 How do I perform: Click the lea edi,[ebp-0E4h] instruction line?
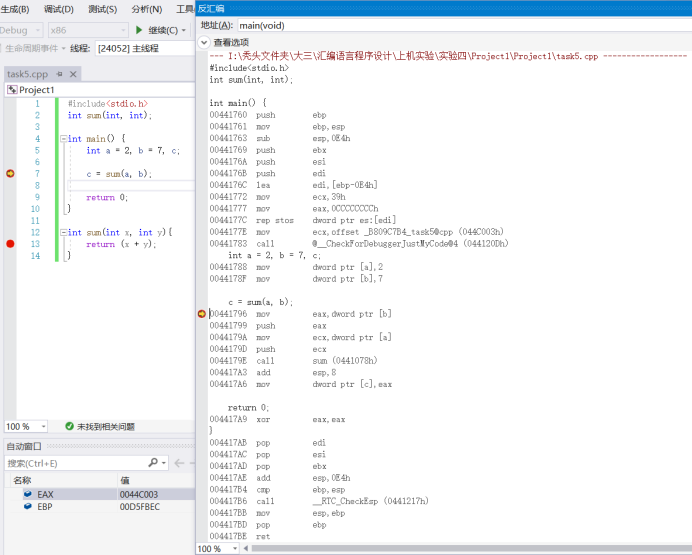293,185
